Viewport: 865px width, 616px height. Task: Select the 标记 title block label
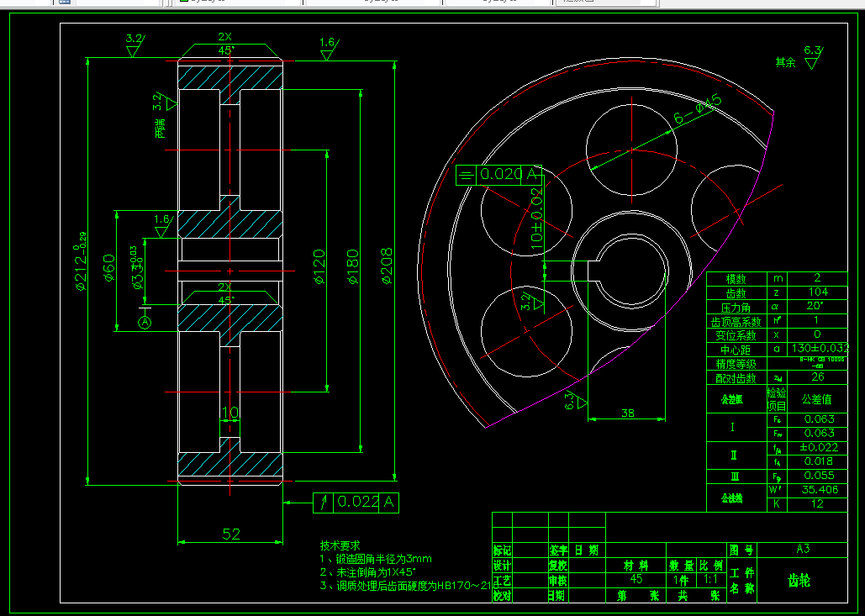tap(502, 550)
